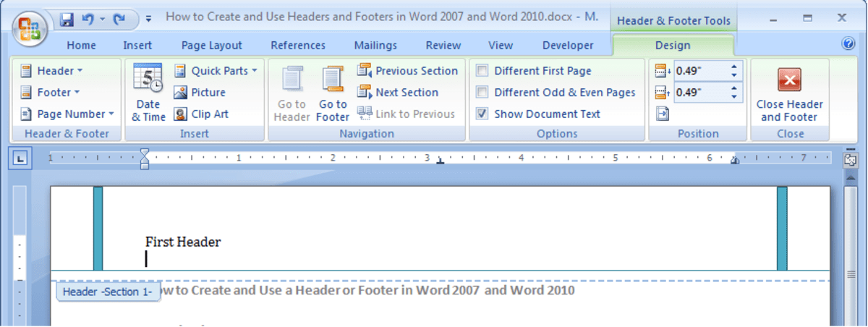Click the View Ruler toggle above scrollbar
868x327 pixels.
[851, 160]
